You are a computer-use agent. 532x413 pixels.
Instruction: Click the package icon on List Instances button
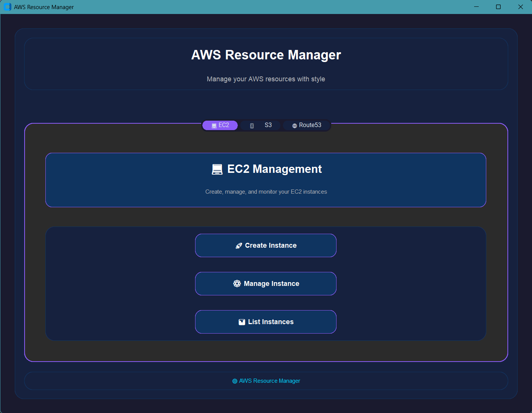(x=242, y=321)
